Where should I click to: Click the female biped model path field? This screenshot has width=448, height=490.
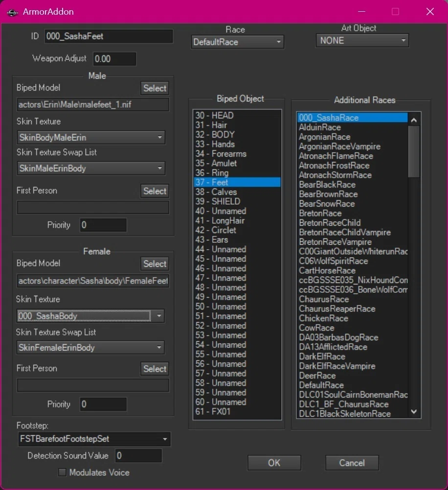93,281
